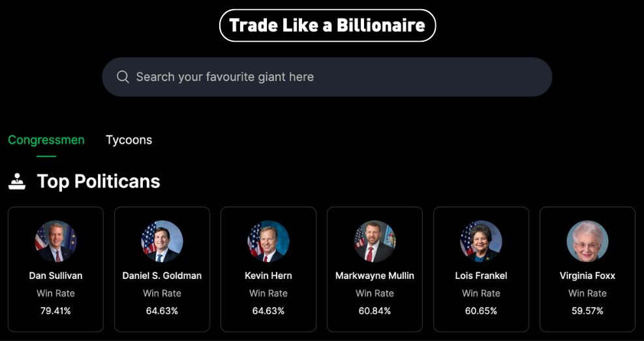The height and width of the screenshot is (341, 644).
Task: Select the Virginia Foxx name label
Action: coord(587,276)
